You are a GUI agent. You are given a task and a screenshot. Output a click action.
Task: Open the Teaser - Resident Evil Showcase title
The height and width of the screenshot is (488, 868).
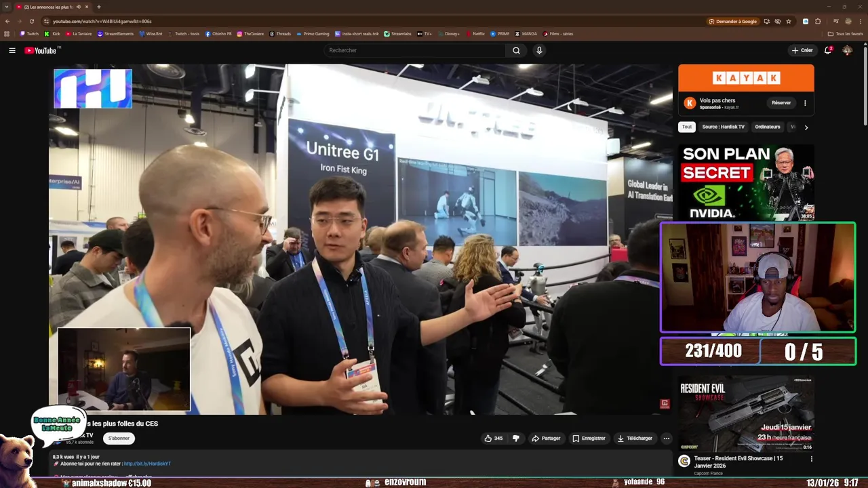pyautogui.click(x=738, y=462)
